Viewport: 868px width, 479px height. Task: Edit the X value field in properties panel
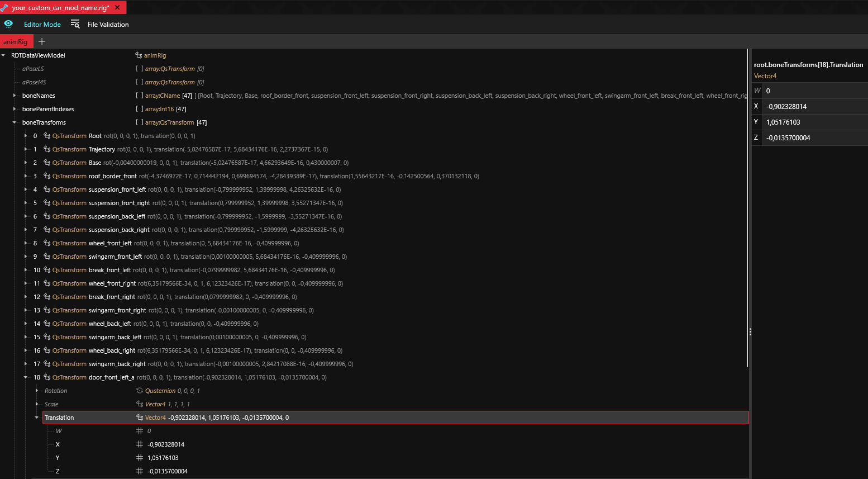(814, 106)
